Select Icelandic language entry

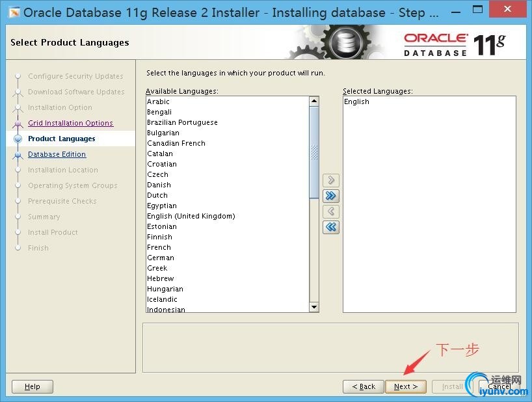(228, 299)
